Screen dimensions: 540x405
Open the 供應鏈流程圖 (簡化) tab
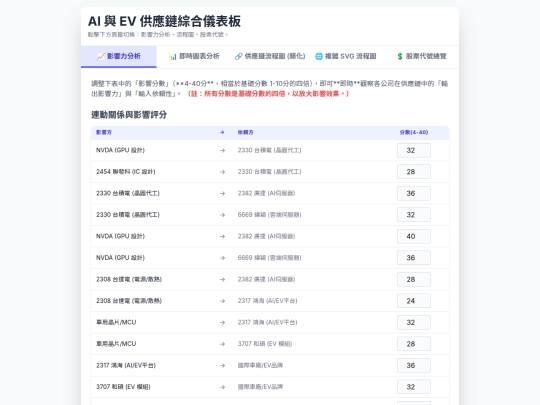click(270, 56)
